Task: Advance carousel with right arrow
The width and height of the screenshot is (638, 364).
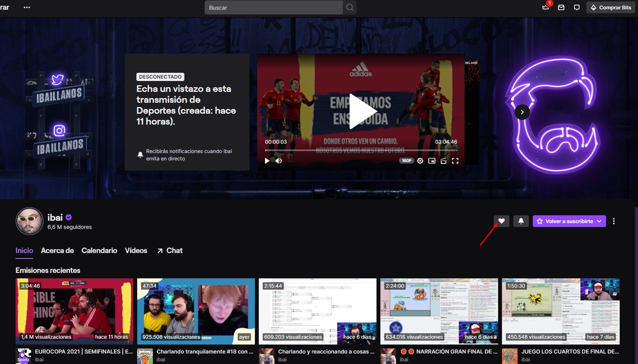Action: tap(522, 112)
